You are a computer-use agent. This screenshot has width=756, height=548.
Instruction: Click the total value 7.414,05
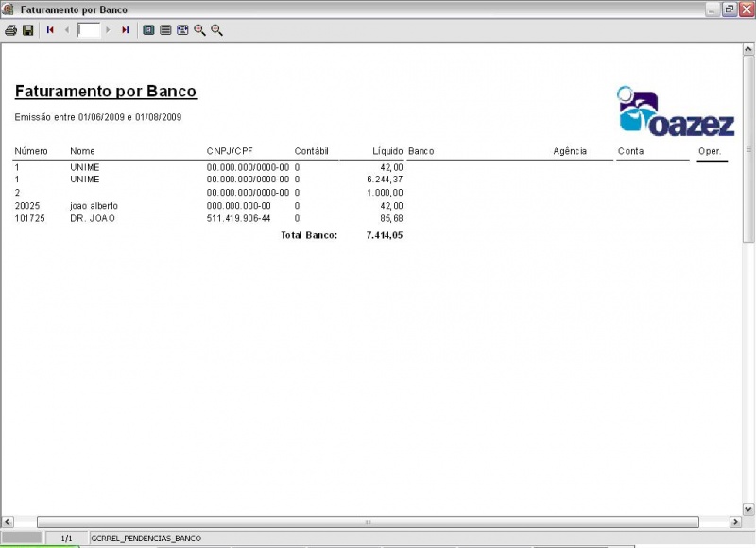(385, 235)
